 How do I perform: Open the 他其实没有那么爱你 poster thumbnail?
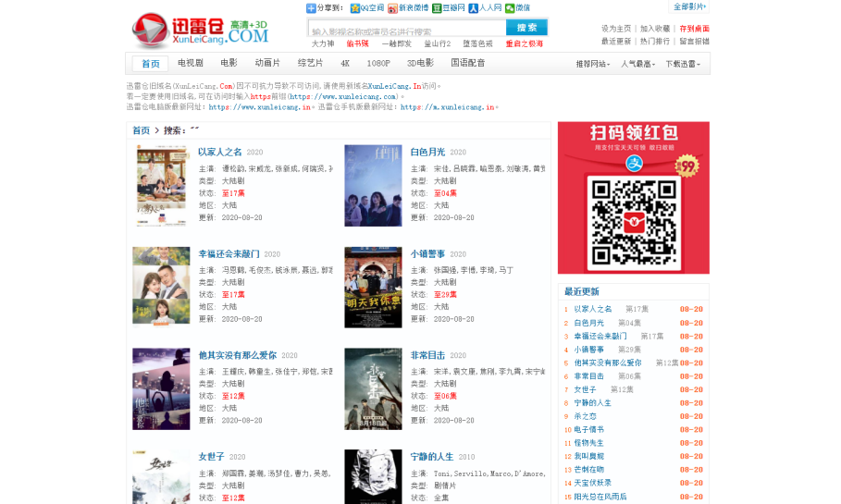coord(161,388)
